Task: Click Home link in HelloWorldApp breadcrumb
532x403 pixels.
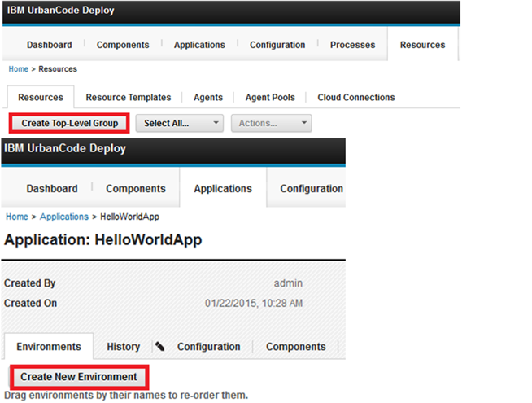Action: [17, 217]
